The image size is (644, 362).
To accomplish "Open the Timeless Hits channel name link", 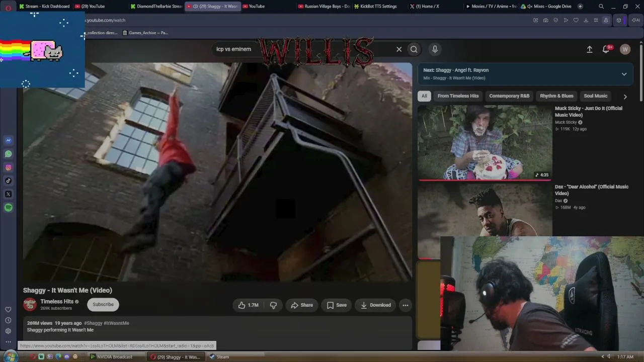I will click(57, 302).
